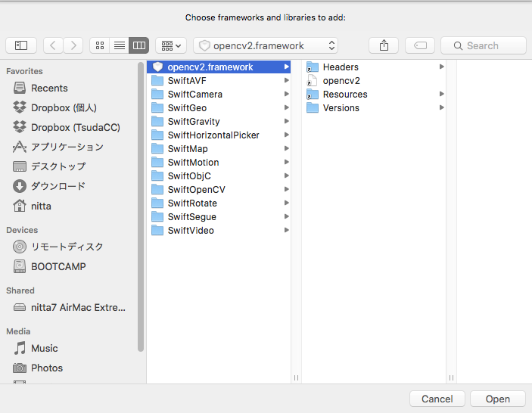Switch to icon grid view
The image size is (532, 413).
(x=99, y=45)
